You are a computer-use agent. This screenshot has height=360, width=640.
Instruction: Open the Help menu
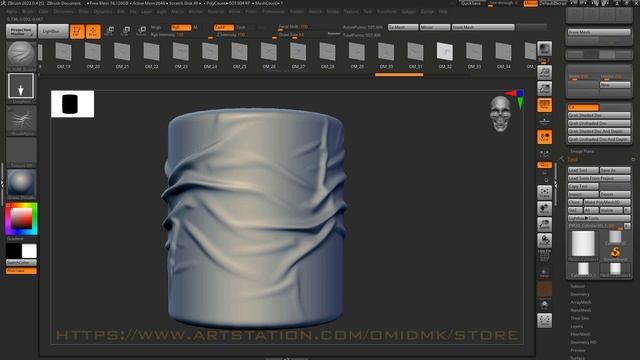pos(443,12)
